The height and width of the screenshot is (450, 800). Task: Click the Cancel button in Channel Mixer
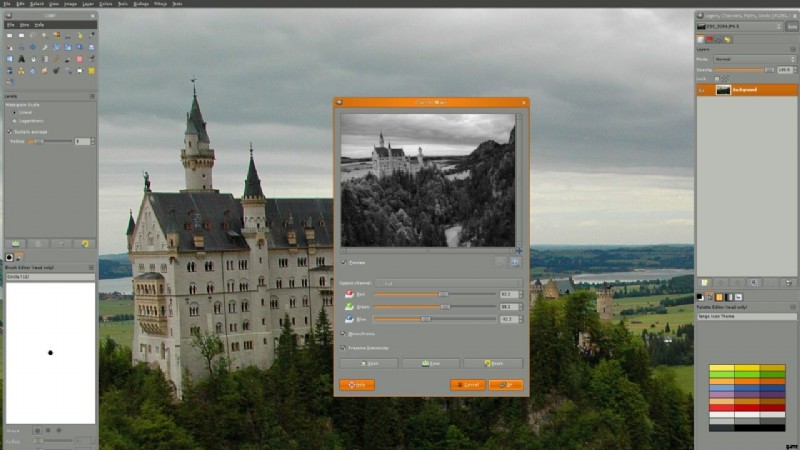(468, 384)
